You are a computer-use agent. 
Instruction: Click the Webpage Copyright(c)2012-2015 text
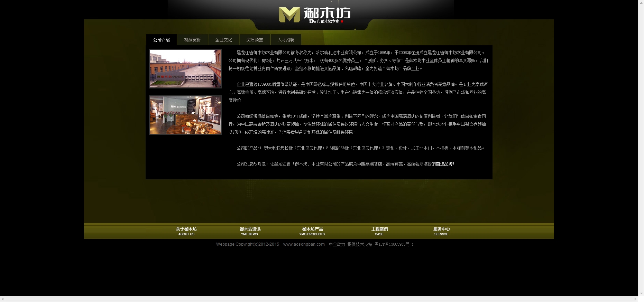click(248, 244)
